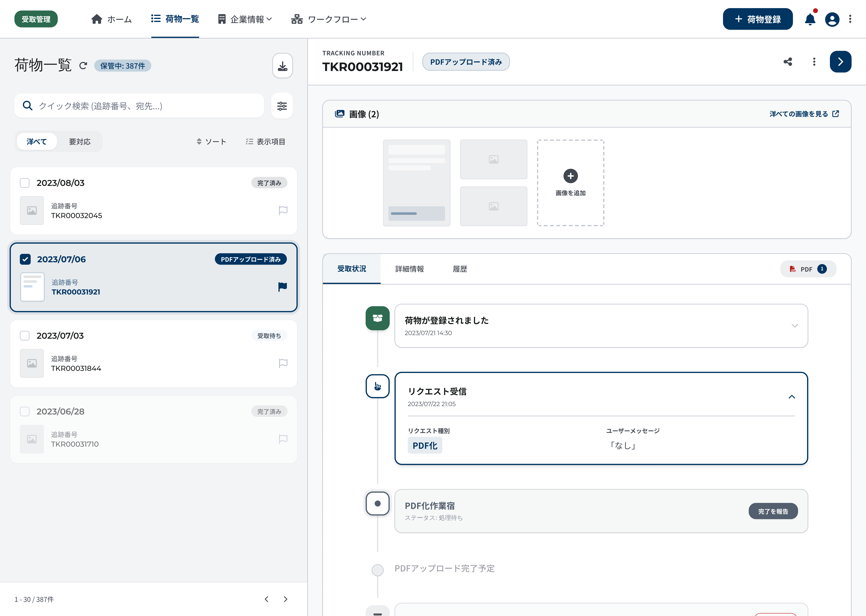Click the blue next arrow button

(840, 62)
